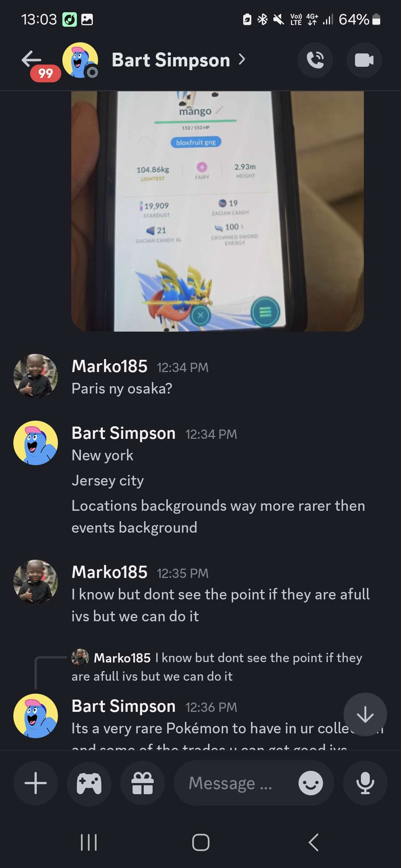The height and width of the screenshot is (868, 401).
Task: Tap the microphone voice message button
Action: [365, 783]
